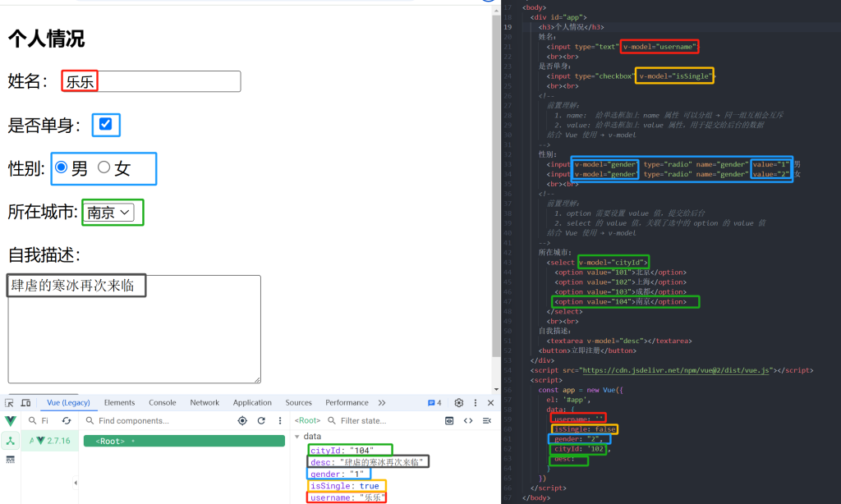Open the Vue timeline view icon
This screenshot has height=504, width=841.
pyautogui.click(x=11, y=459)
